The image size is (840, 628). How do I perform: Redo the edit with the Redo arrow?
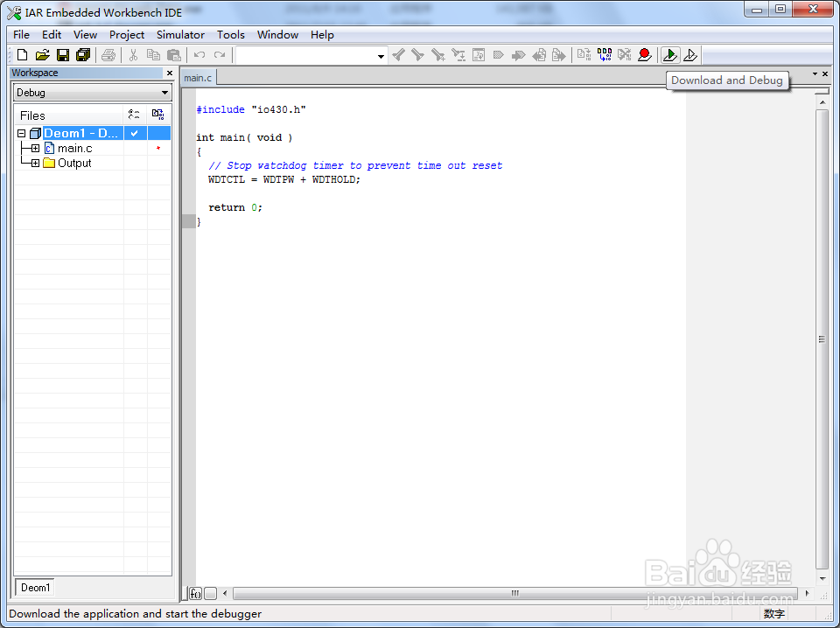click(x=219, y=54)
